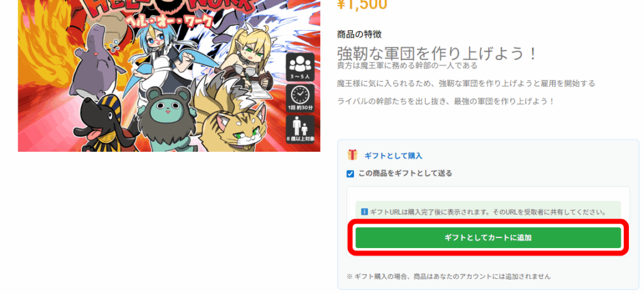The width and height of the screenshot is (644, 294).
Task: Click the この商品をギフトとして送る label text
Action: pos(406,174)
